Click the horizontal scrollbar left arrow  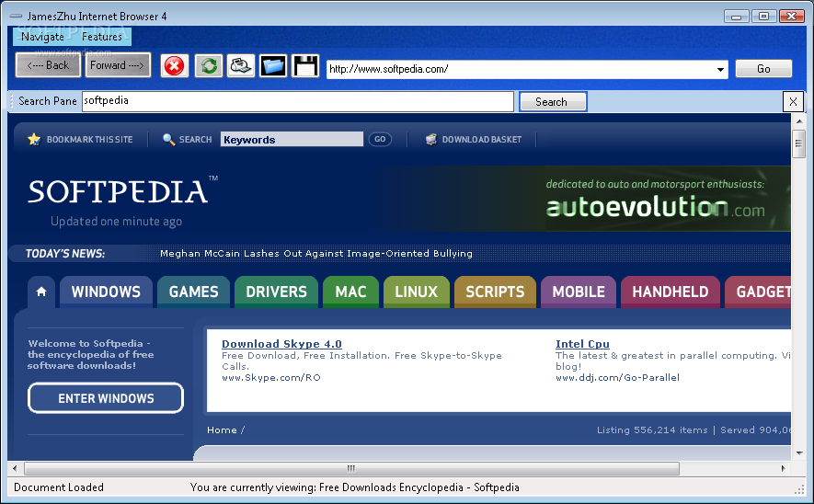(x=15, y=468)
